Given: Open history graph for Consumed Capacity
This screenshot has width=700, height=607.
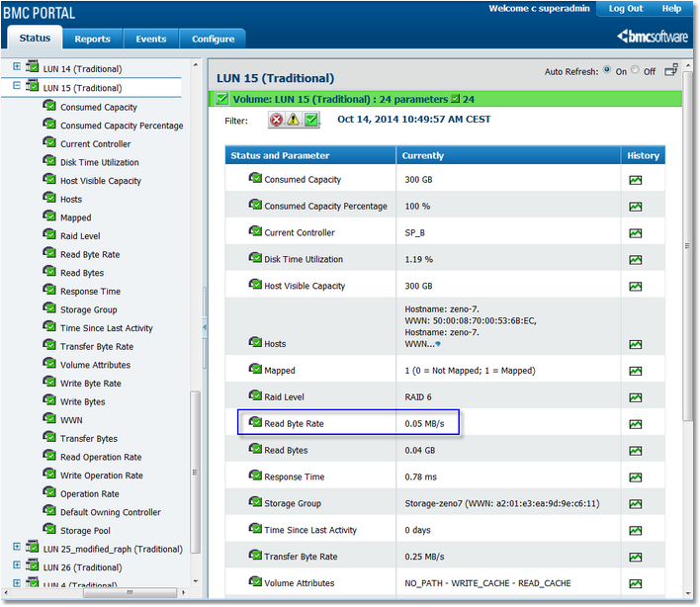Looking at the screenshot, I should [635, 180].
